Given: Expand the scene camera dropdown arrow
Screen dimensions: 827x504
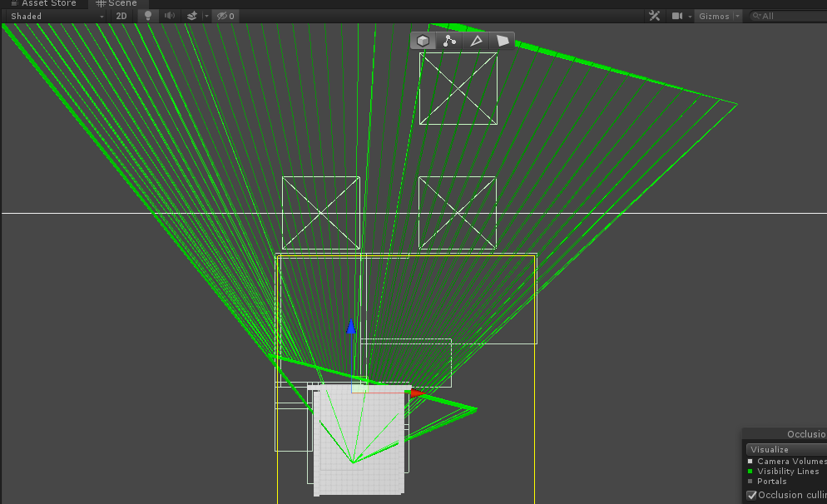Looking at the screenshot, I should click(690, 17).
